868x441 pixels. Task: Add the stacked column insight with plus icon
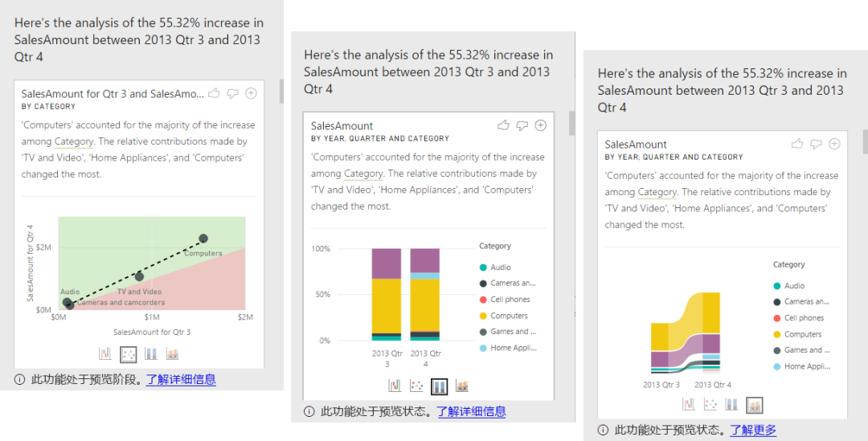(x=541, y=125)
